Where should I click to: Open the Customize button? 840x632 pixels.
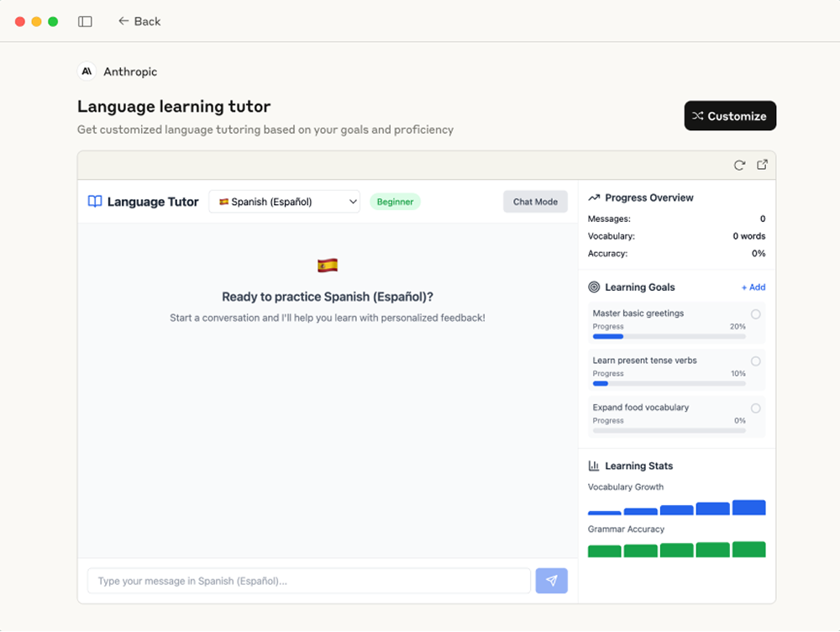730,116
